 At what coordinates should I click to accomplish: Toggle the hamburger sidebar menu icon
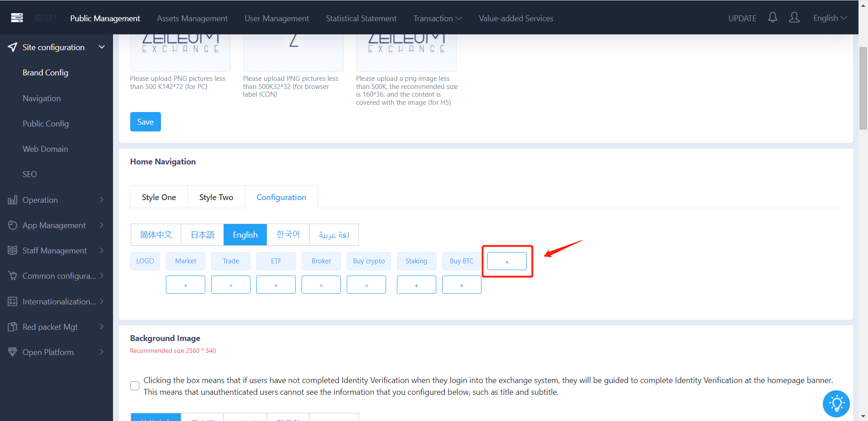pyautogui.click(x=17, y=18)
